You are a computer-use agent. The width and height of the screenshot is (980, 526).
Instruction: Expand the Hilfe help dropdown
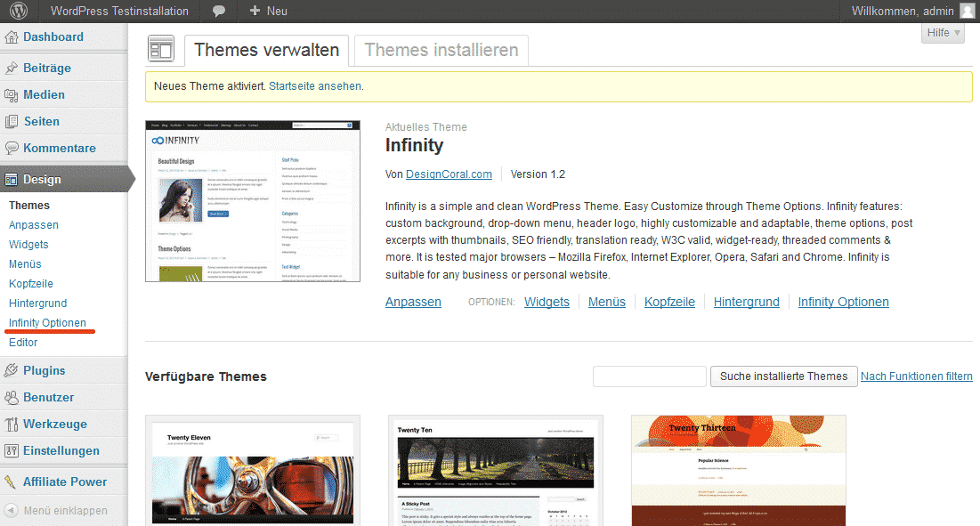coord(944,33)
